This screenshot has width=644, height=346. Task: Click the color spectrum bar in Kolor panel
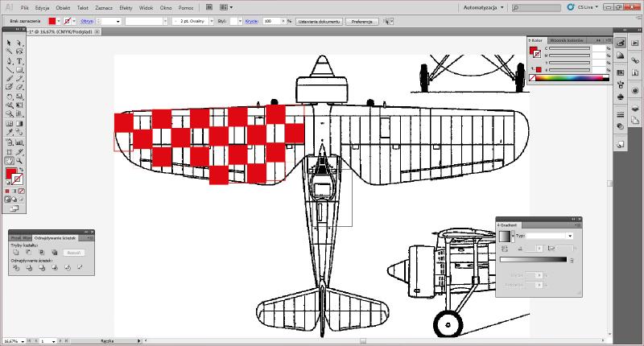[x=568, y=79]
